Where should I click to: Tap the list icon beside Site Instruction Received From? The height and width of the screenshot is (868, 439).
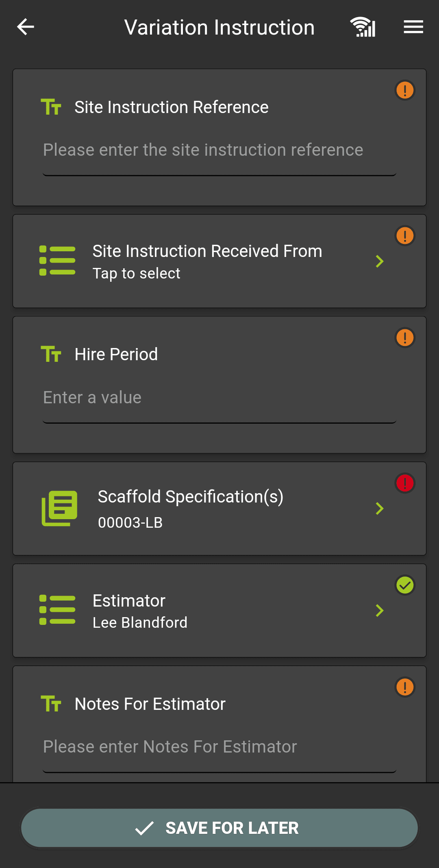[x=57, y=261]
